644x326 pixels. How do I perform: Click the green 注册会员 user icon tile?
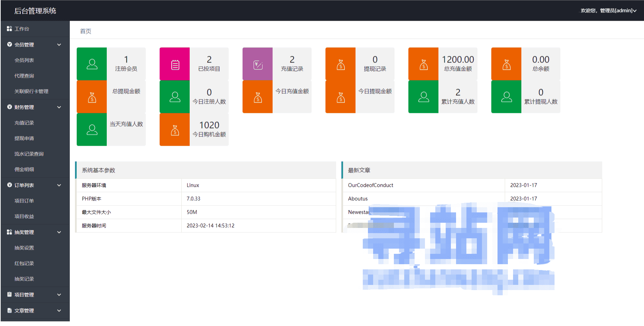92,64
